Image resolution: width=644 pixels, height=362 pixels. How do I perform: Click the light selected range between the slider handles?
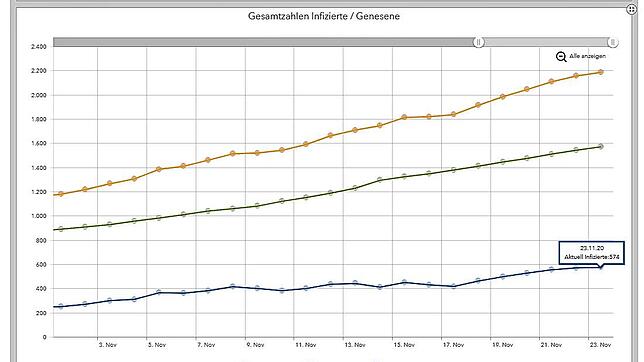545,42
